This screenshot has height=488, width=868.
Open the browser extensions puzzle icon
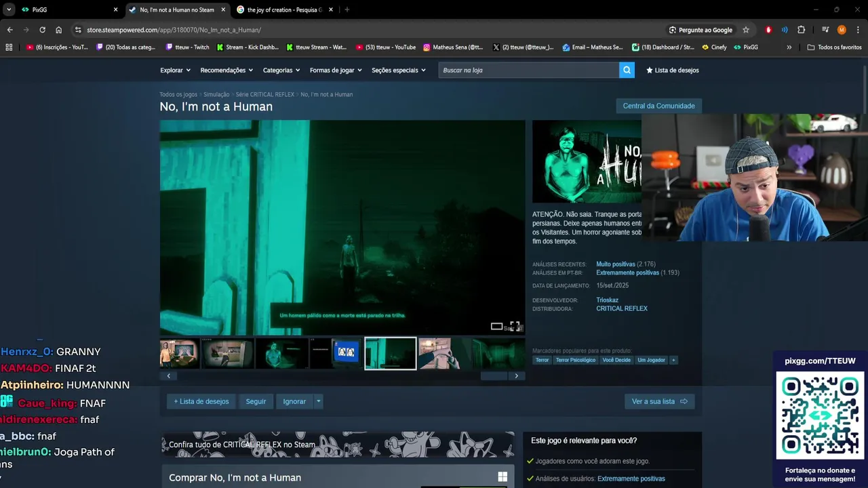pos(801,30)
